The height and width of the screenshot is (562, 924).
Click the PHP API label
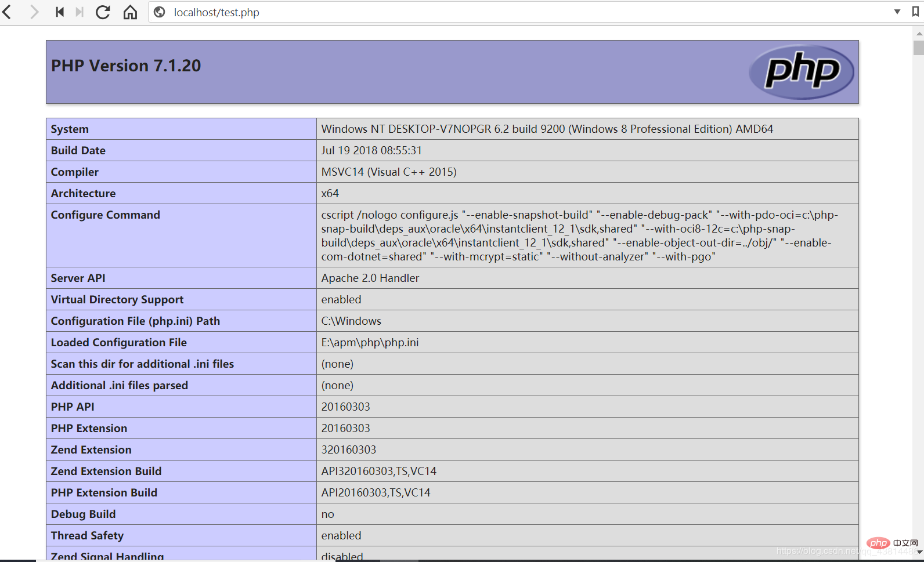click(73, 407)
